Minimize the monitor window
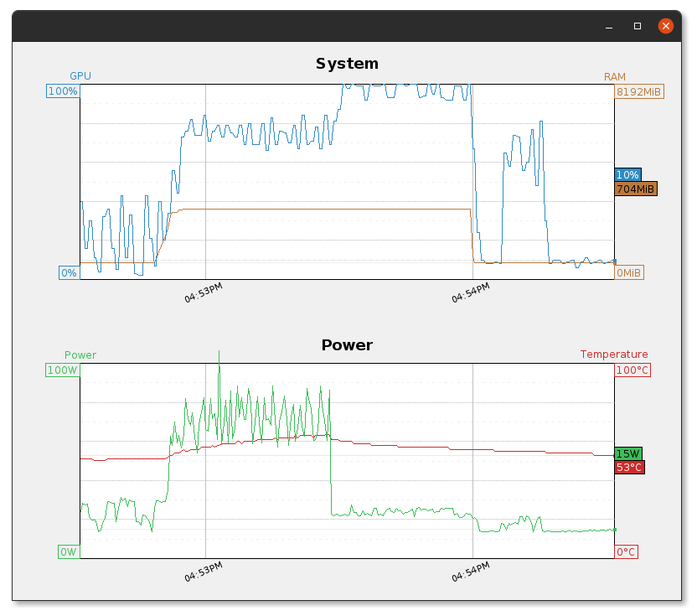The image size is (697, 616). 609,27
